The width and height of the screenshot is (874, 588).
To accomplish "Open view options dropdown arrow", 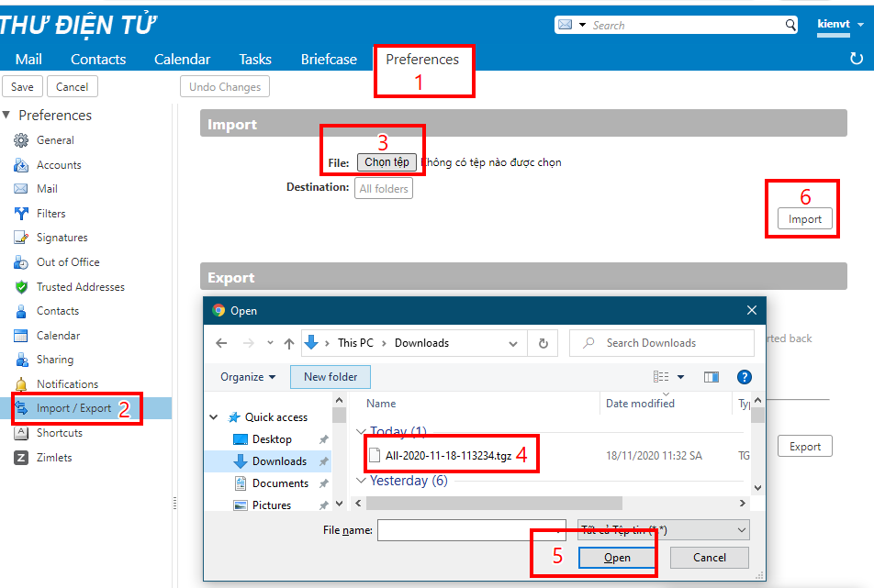I will click(x=680, y=377).
